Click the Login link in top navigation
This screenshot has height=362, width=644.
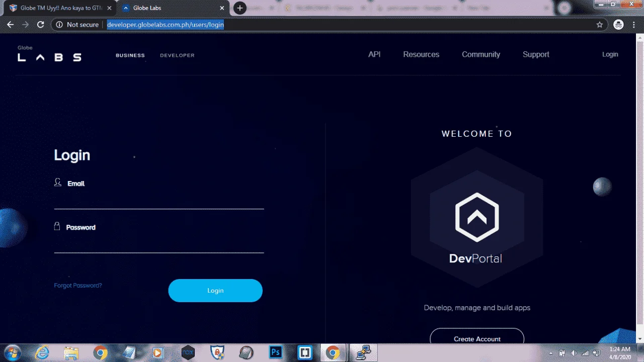coord(610,54)
